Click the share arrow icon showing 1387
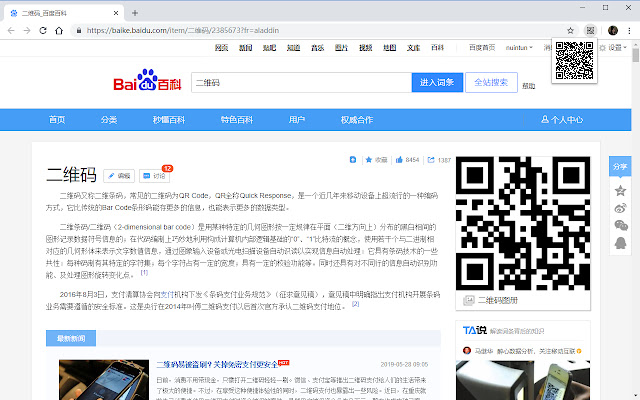640x400 pixels. coord(431,160)
